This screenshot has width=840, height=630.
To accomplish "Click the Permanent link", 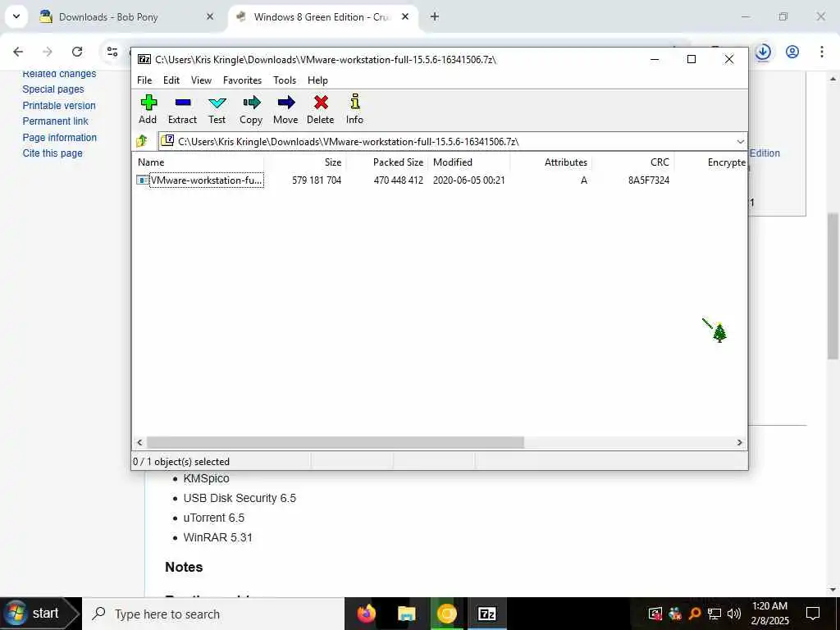I will tap(55, 121).
